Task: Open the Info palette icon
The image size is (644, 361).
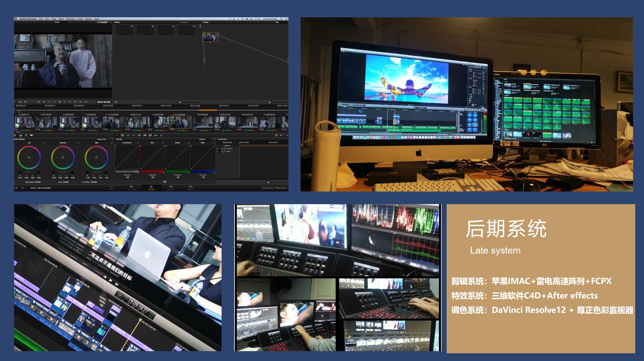Action: pyautogui.click(x=287, y=135)
